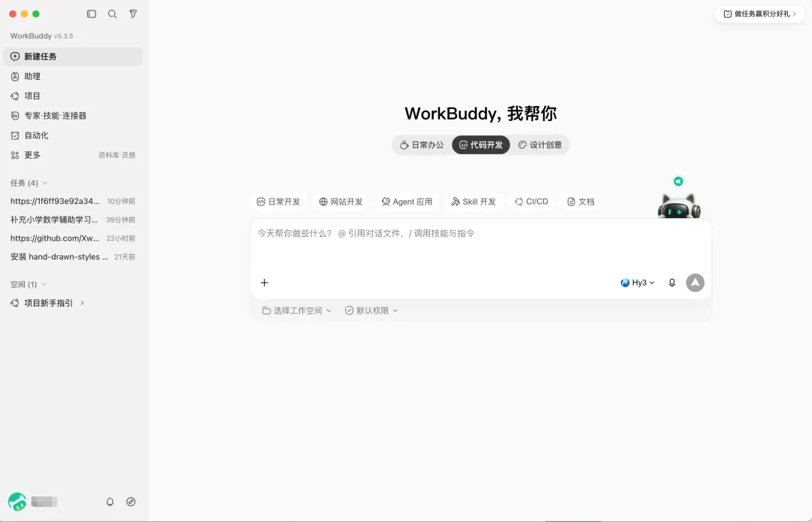Switch to 代码开发 tab

point(481,145)
